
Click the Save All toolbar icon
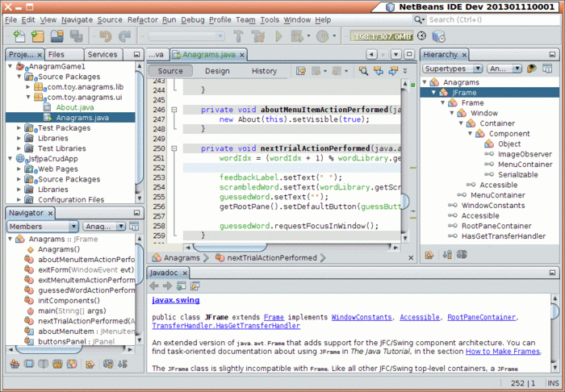[77, 36]
